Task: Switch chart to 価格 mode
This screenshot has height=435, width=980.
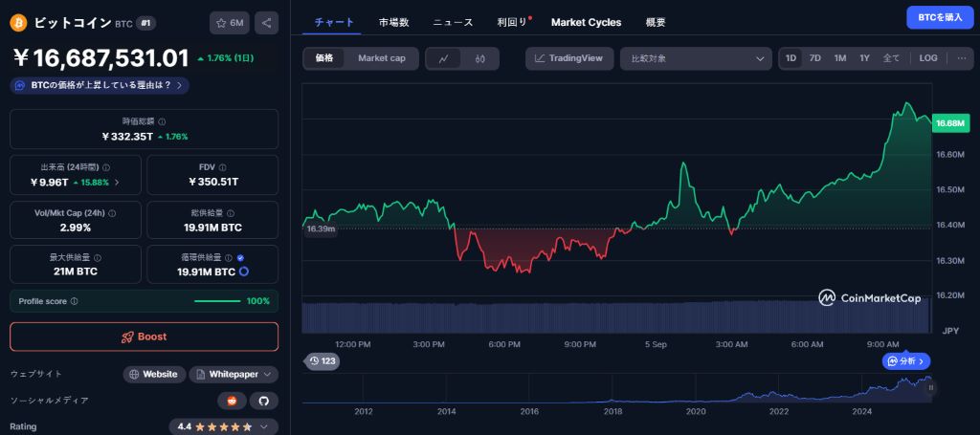Action: tap(324, 58)
